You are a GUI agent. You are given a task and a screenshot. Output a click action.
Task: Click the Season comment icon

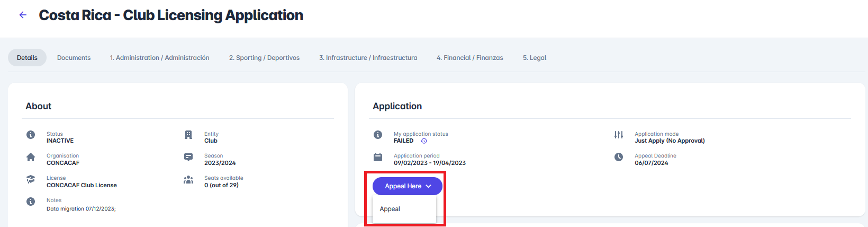click(x=188, y=157)
